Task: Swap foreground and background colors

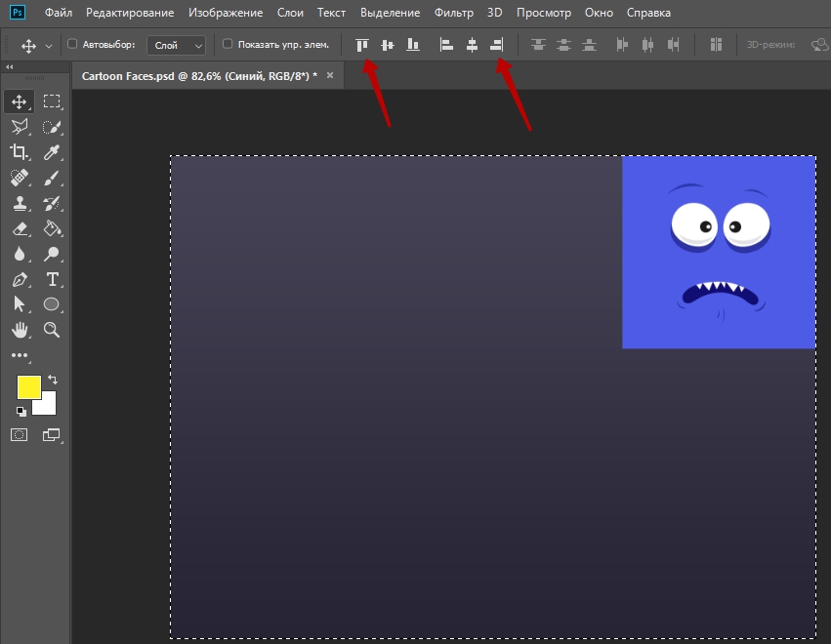Action: [53, 380]
